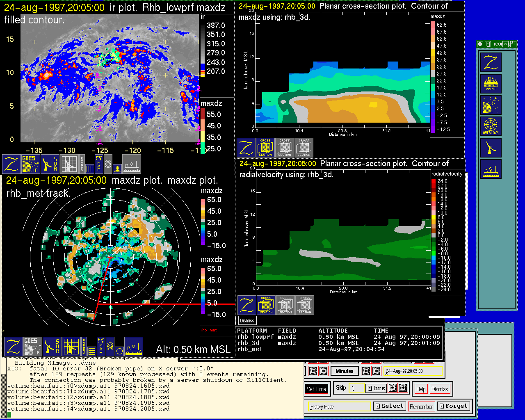Image resolution: width=525 pixels, height=420 pixels.
Task: Click the Remember button
Action: pos(421,406)
